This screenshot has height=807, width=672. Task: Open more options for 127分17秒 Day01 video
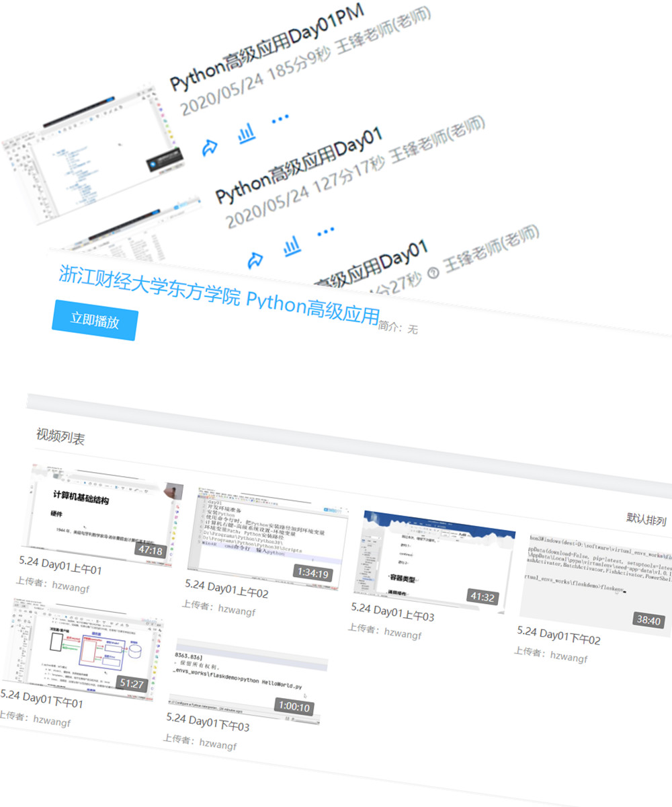[326, 231]
